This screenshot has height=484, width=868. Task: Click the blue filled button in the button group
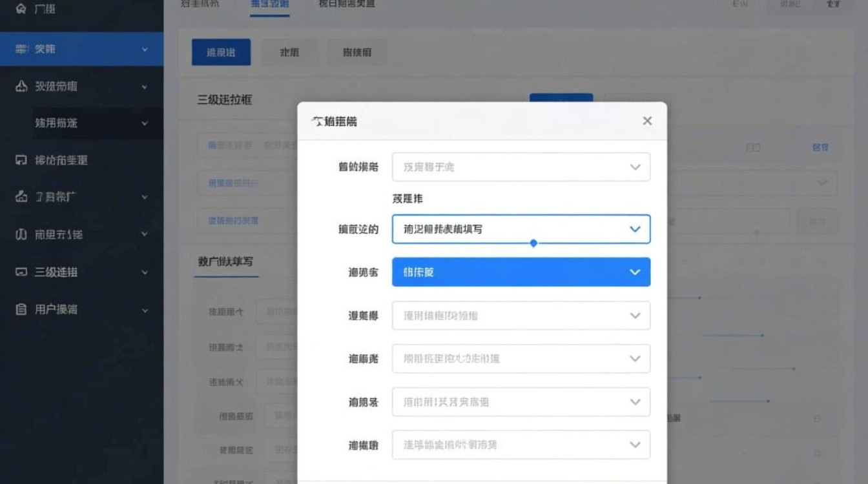(220, 52)
